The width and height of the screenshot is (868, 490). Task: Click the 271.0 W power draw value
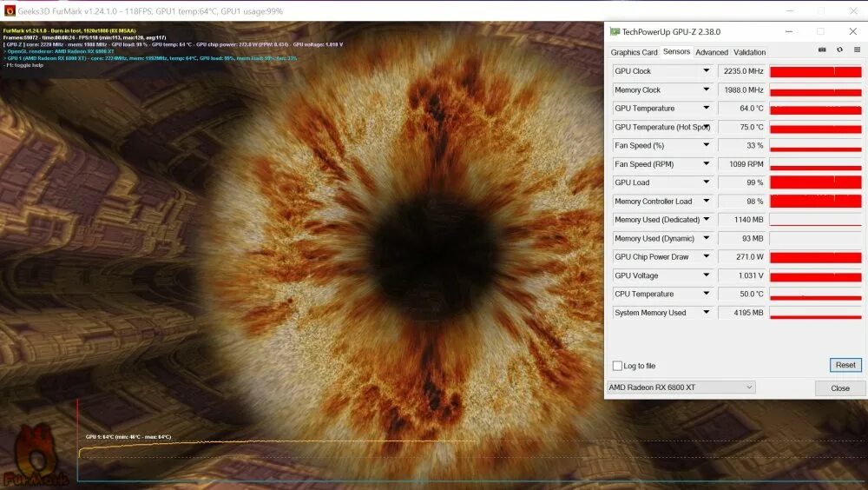point(742,256)
